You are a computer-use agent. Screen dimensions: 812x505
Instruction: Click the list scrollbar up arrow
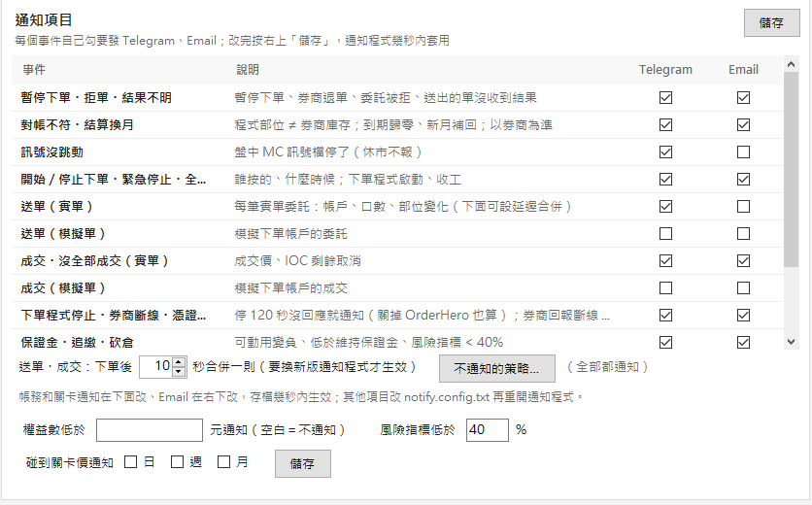(x=791, y=64)
